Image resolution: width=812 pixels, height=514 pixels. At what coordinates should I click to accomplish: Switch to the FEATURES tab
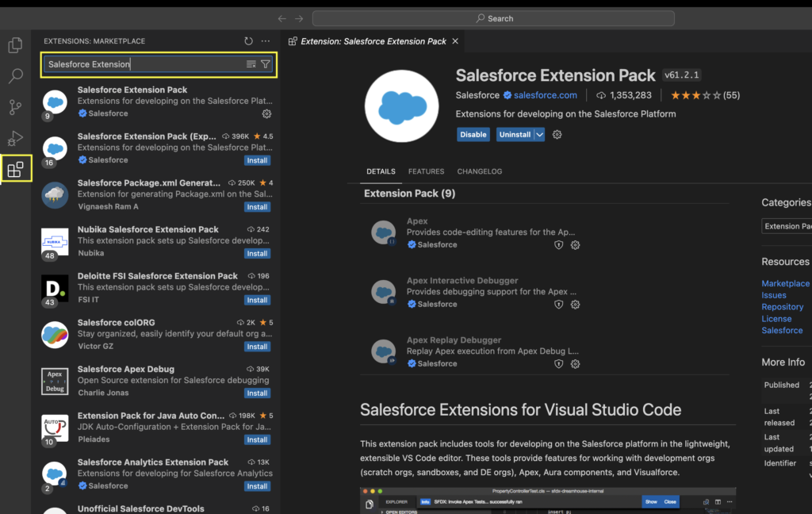tap(426, 171)
